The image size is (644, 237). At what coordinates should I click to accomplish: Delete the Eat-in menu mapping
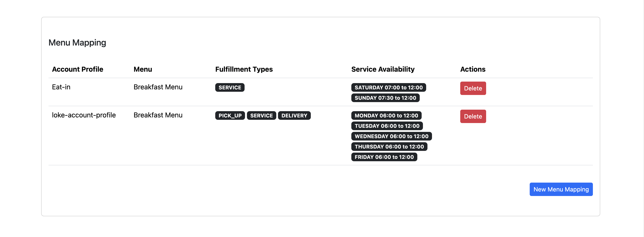pos(473,88)
